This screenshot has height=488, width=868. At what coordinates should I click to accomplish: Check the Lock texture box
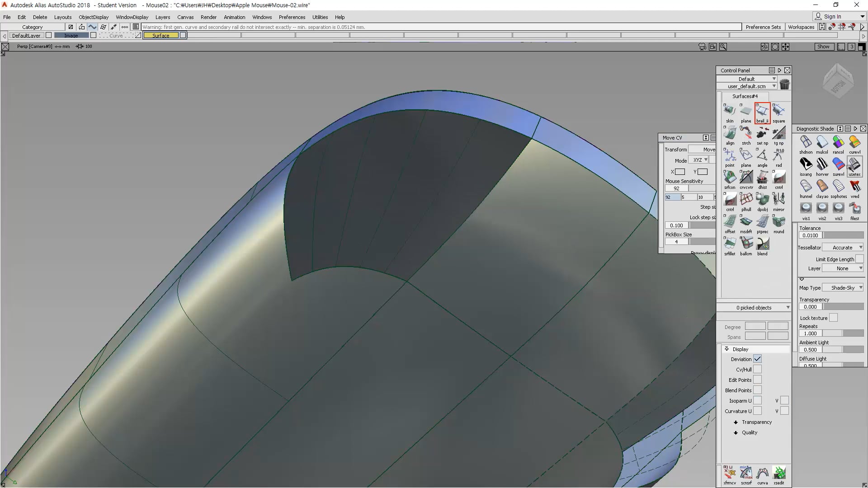[833, 318]
